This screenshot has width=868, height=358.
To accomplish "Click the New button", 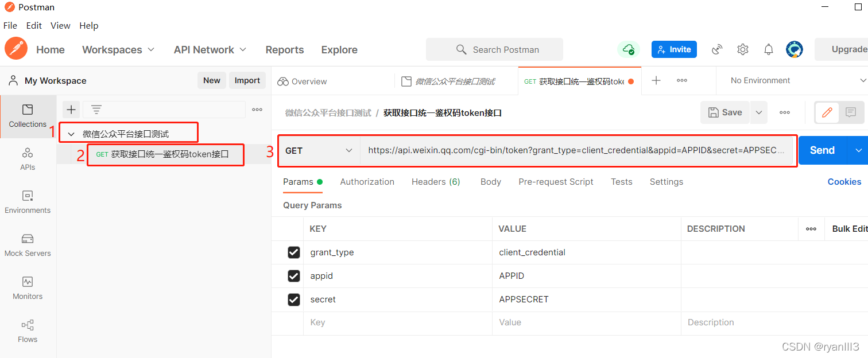I will [x=212, y=80].
